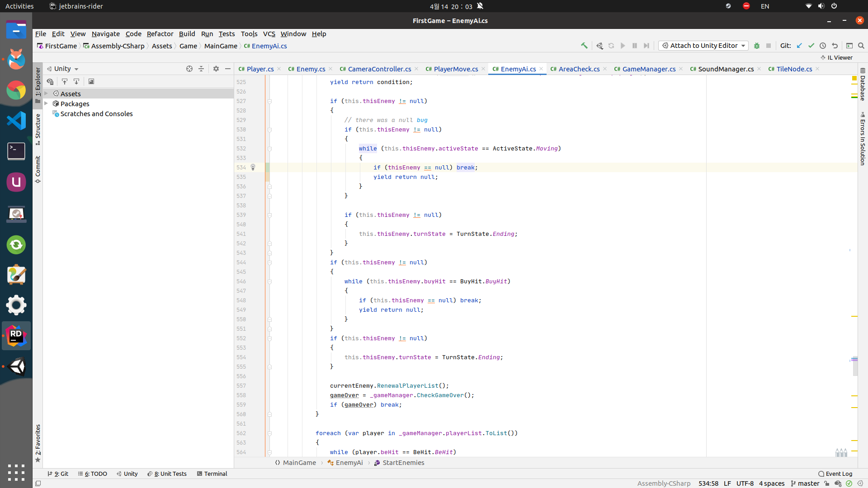Open the VCS menu
868x488 pixels.
coord(269,34)
